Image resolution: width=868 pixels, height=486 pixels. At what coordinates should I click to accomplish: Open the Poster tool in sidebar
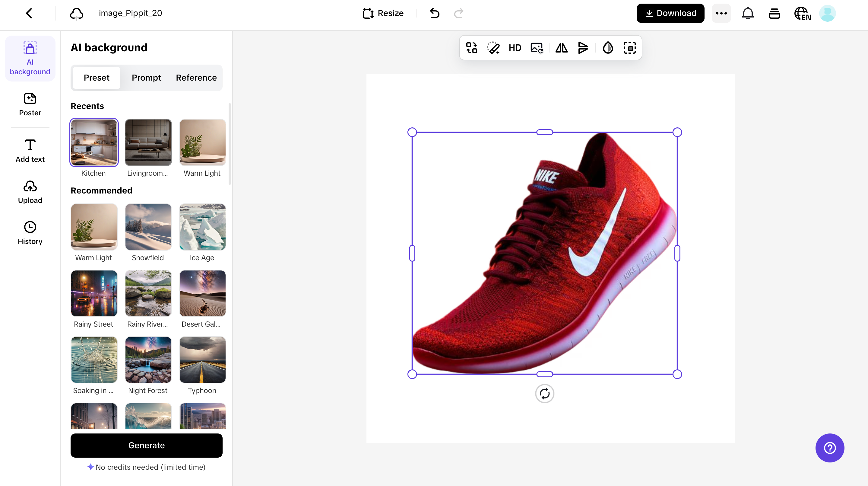click(30, 104)
